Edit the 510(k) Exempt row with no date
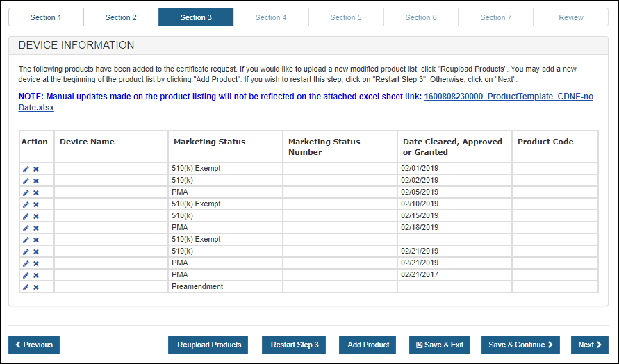 (x=26, y=240)
